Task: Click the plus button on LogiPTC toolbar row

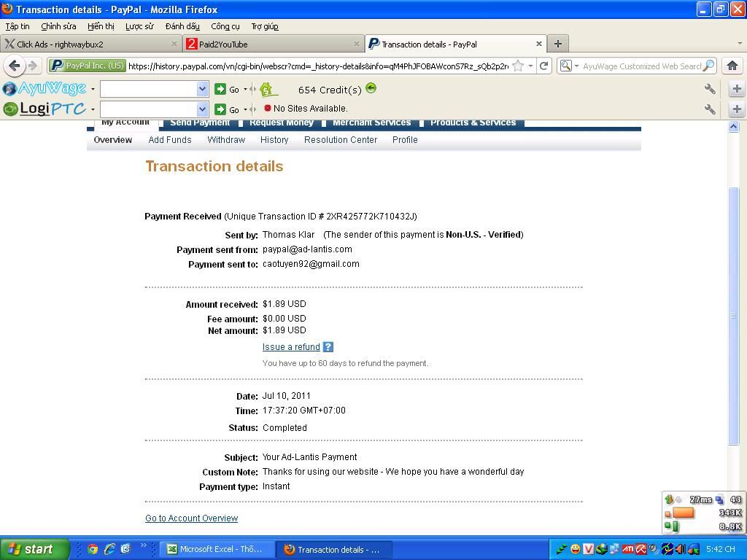Action: click(737, 109)
